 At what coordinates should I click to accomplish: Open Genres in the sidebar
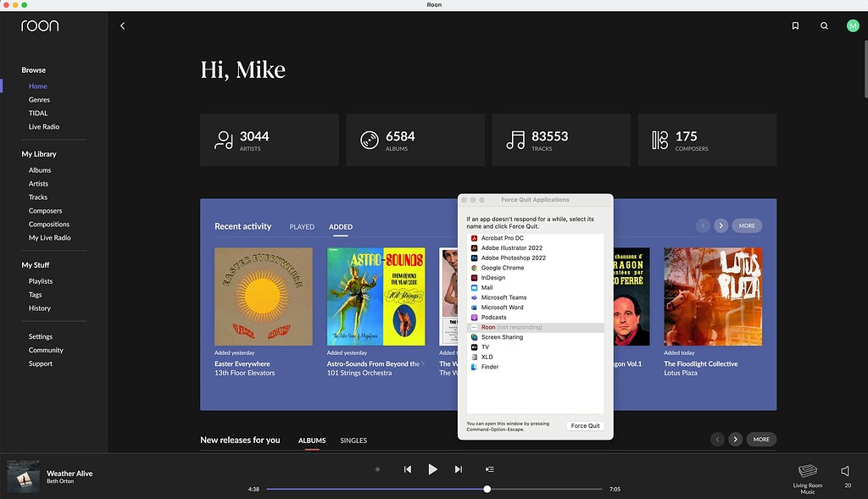[39, 100]
